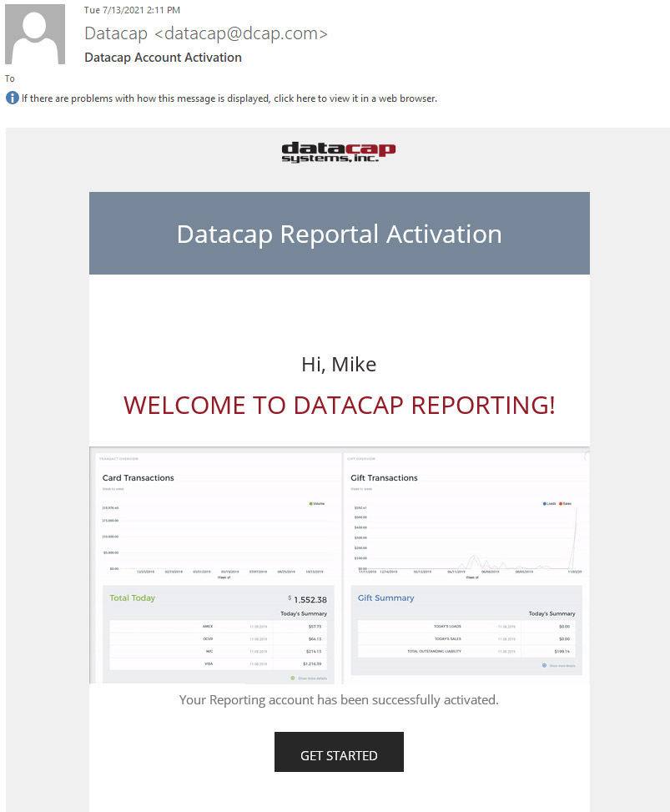Click the TODAY'S SALES row label
The width and height of the screenshot is (670, 812).
tap(448, 639)
